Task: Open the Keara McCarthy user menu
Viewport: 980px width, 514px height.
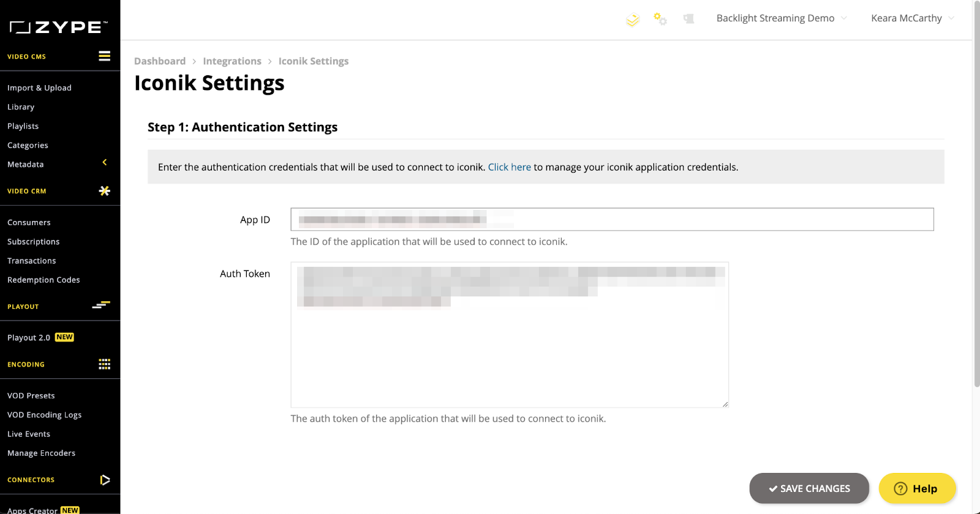Action: coord(913,18)
